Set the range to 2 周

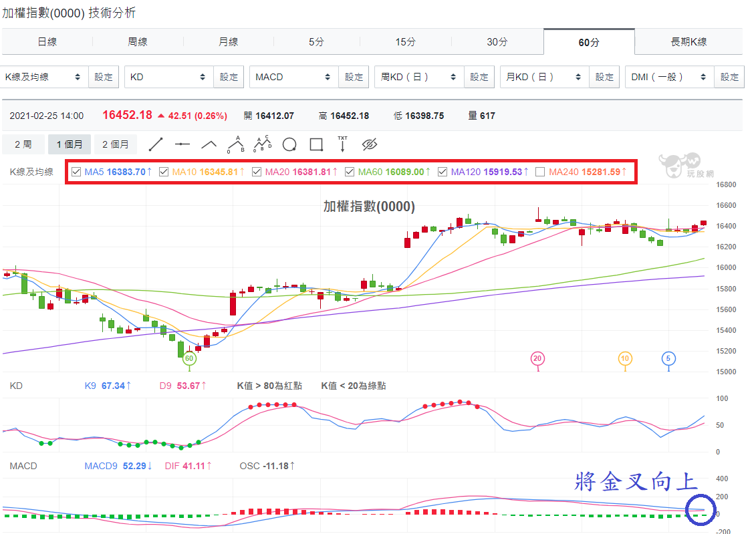23,144
